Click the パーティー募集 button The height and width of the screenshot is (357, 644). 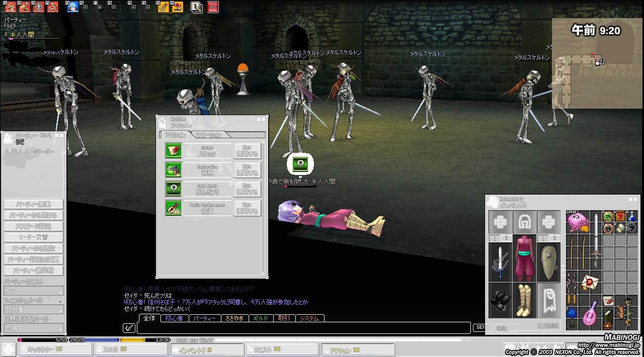(x=34, y=204)
